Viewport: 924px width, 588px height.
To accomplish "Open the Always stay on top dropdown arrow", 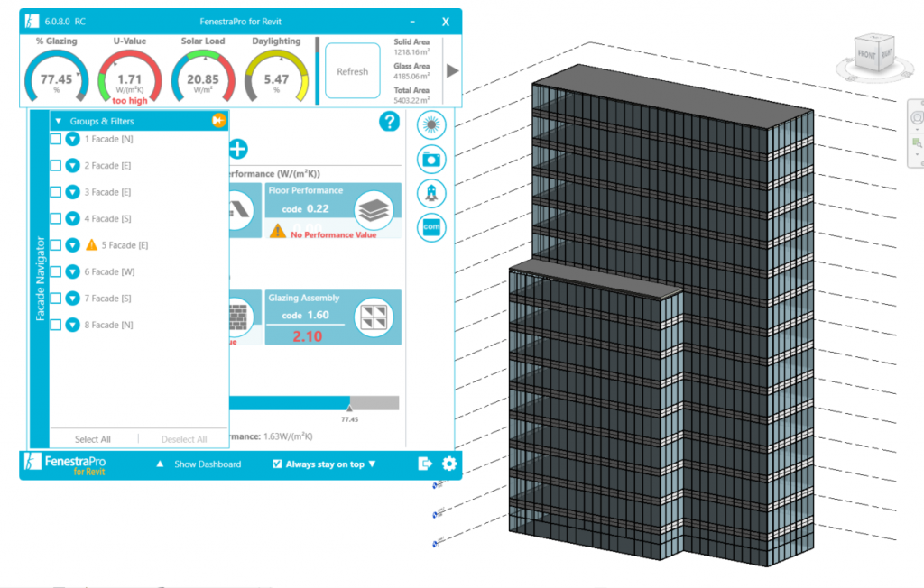I will pos(372,464).
